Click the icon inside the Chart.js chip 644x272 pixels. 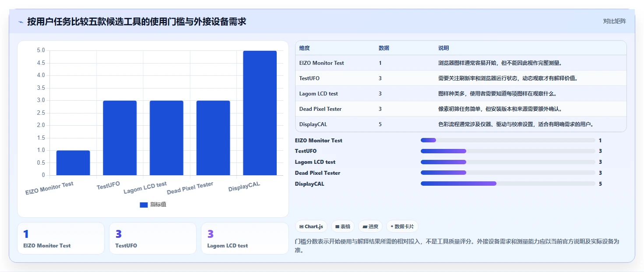click(302, 226)
